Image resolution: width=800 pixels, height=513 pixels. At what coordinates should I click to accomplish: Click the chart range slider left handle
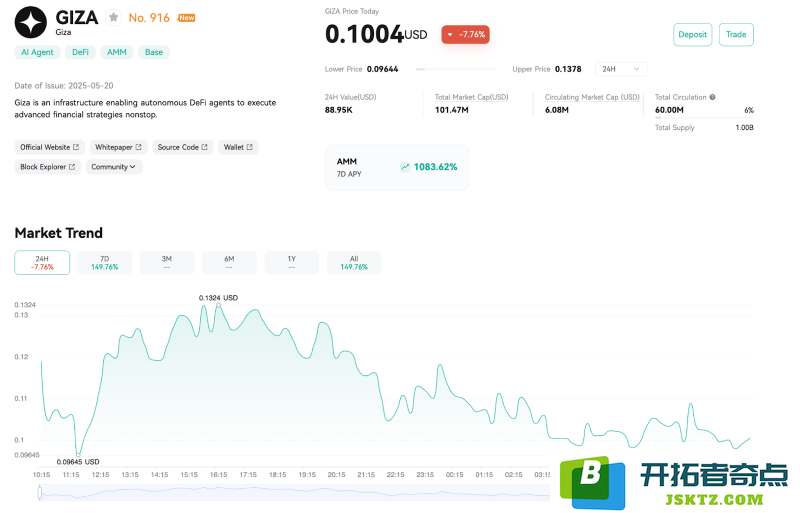point(40,493)
